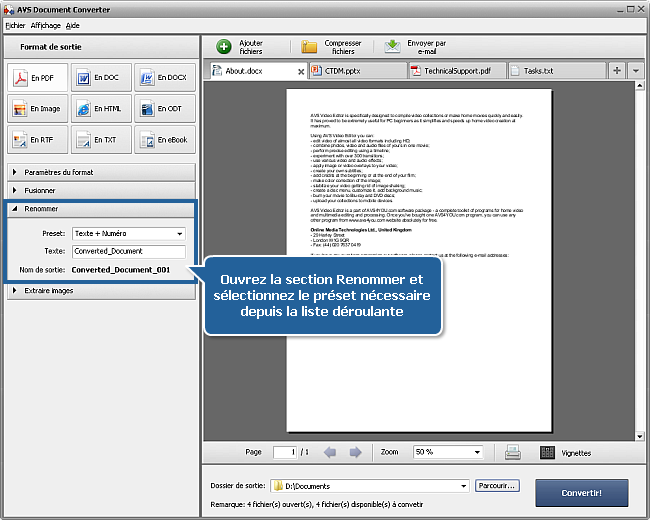Add a new tab with plus button
Screen dimensions: 650x520
[617, 70]
